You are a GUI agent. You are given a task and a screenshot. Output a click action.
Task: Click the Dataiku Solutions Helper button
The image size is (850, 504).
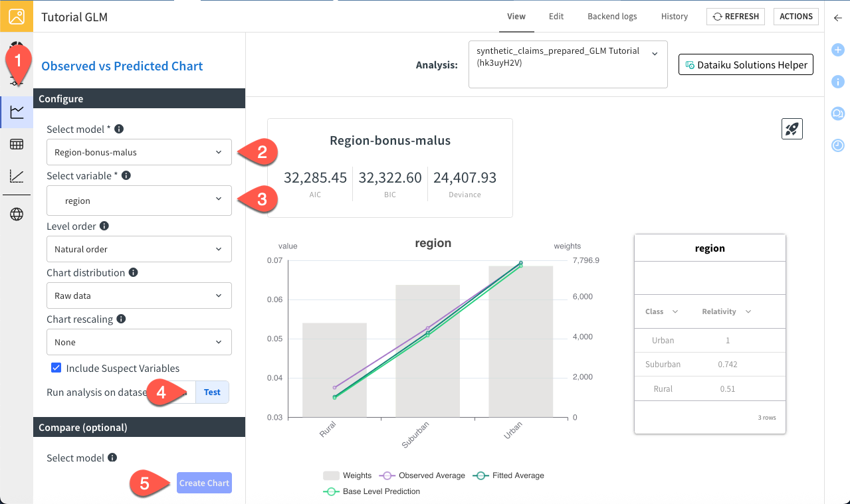point(745,64)
